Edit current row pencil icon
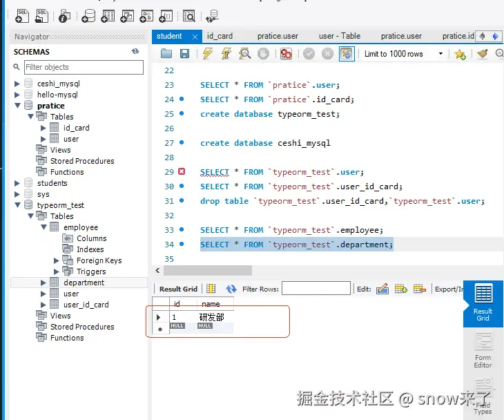The width and height of the screenshot is (504, 420). 382,289
